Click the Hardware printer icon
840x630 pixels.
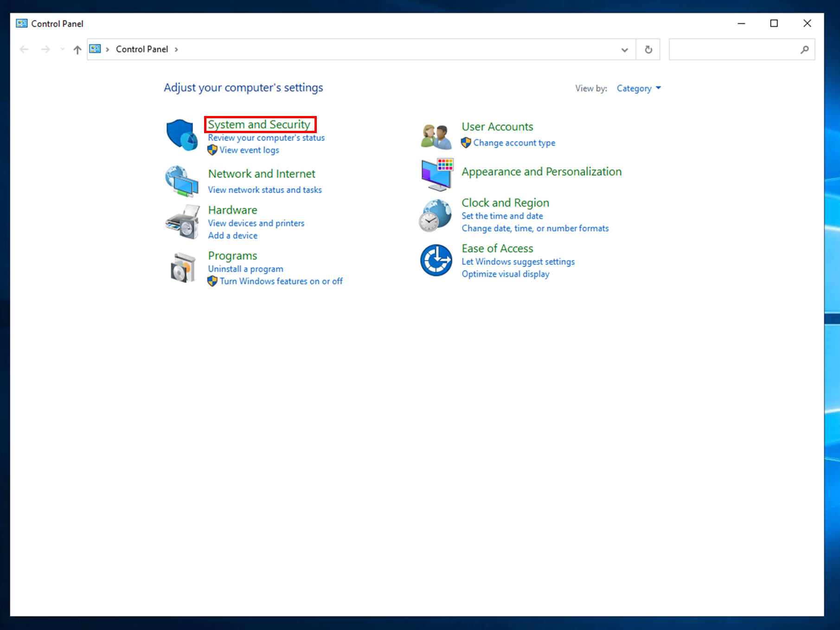click(182, 222)
